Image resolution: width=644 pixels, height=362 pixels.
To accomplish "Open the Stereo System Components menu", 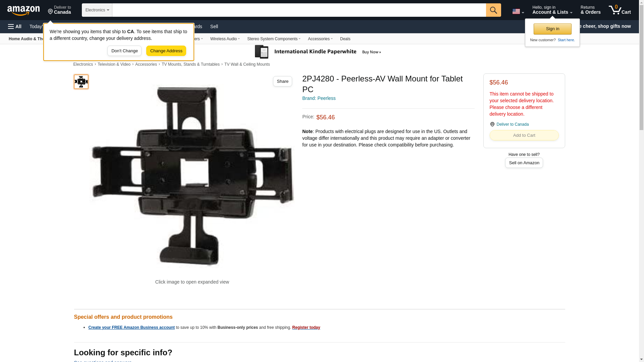I will pyautogui.click(x=274, y=39).
